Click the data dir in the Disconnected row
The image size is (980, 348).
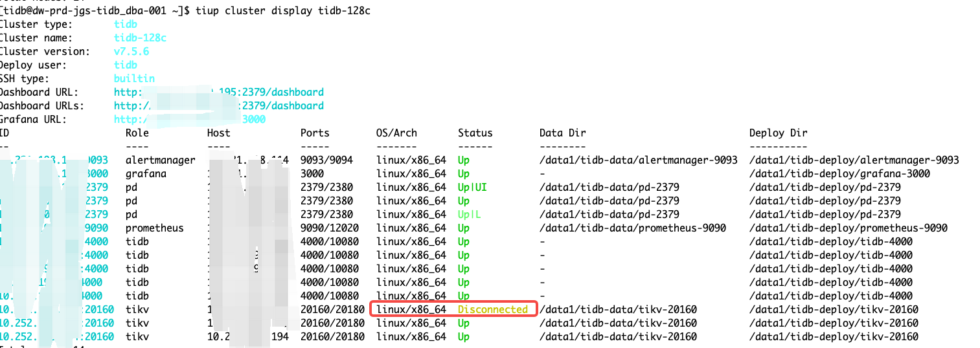618,309
